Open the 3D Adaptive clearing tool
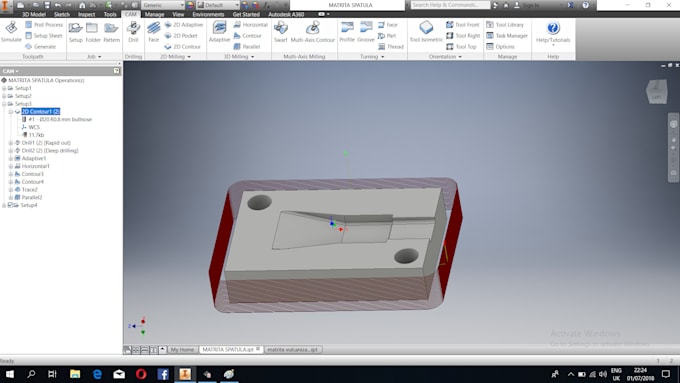The height and width of the screenshot is (383, 680). [x=219, y=32]
